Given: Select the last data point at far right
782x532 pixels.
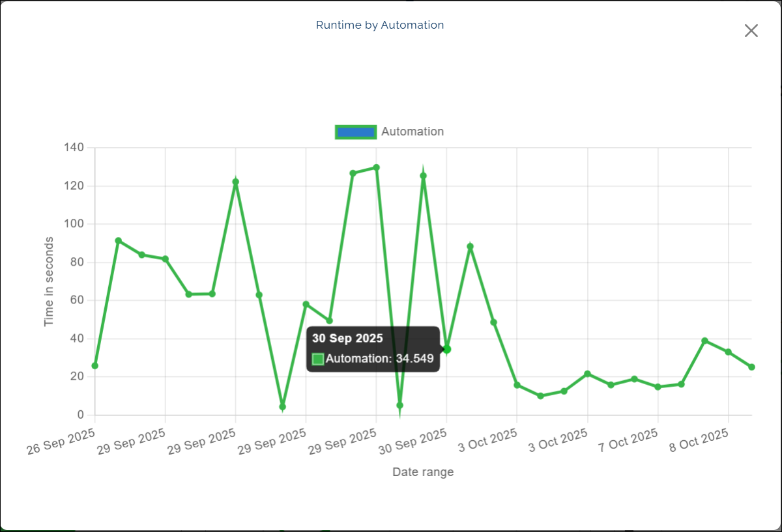Looking at the screenshot, I should [751, 367].
